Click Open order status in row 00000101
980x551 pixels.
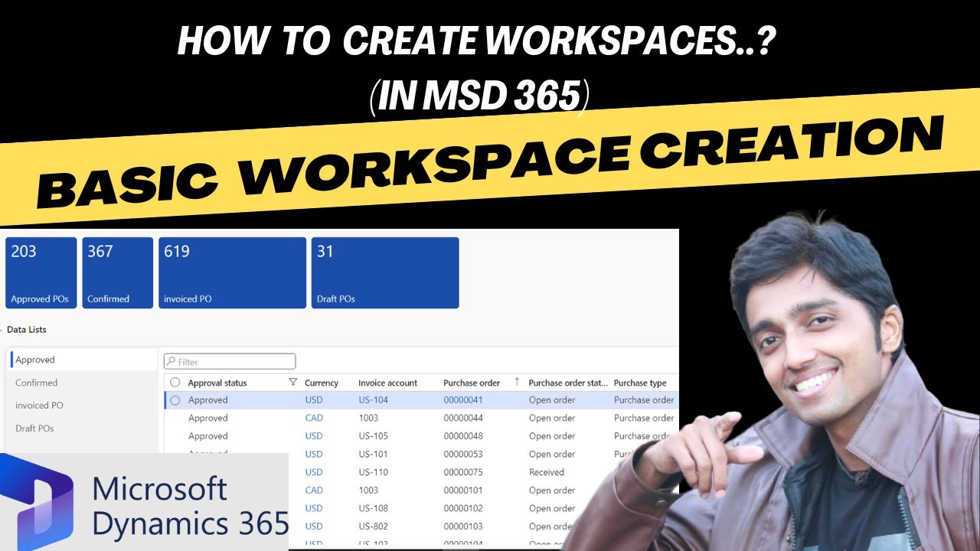[x=552, y=491]
